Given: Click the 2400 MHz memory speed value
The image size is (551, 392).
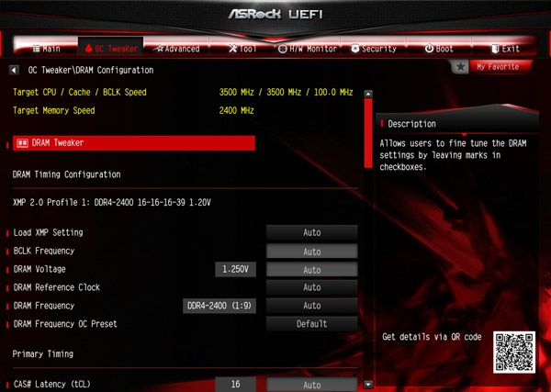Looking at the screenshot, I should click(237, 110).
